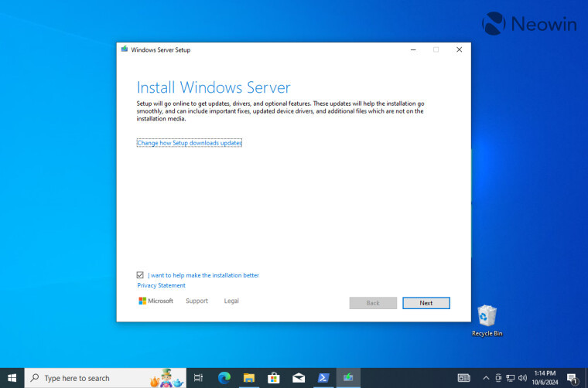Close the Windows Server Setup window

(459, 49)
